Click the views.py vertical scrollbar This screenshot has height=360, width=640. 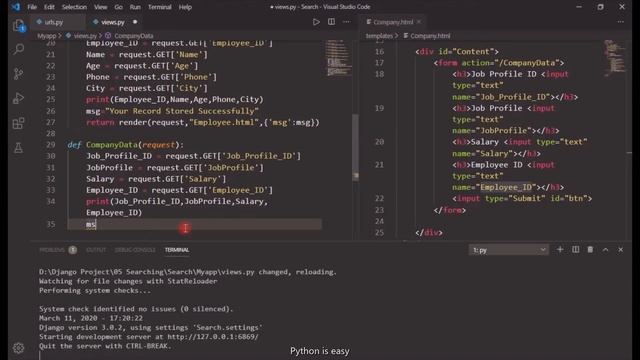(x=356, y=146)
